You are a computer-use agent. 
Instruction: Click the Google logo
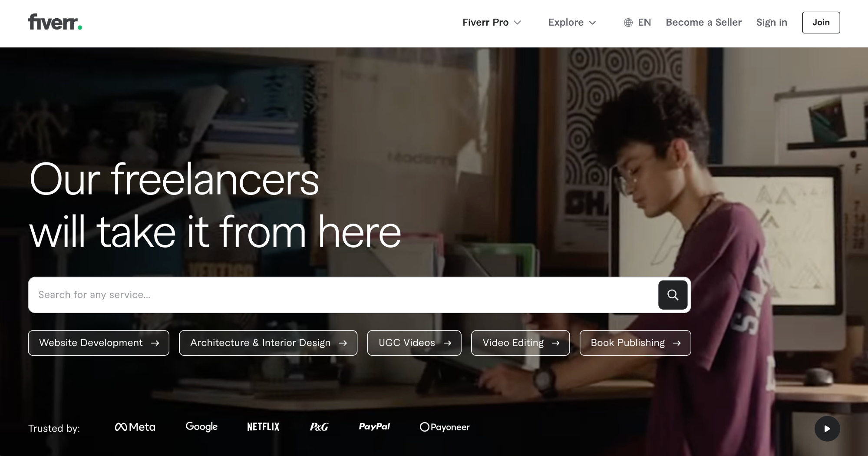pos(201,427)
